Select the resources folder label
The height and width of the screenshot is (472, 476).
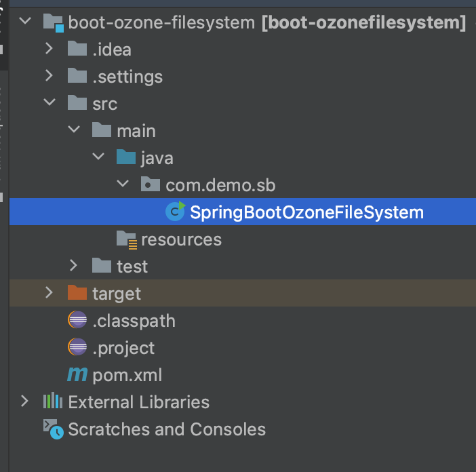[182, 240]
